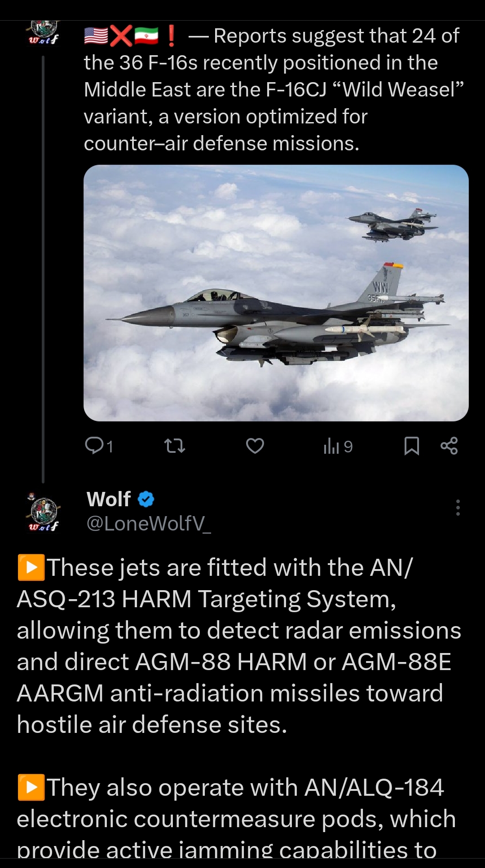
Task: Like the F-16CJ Wild Weasel tweet
Action: click(255, 446)
